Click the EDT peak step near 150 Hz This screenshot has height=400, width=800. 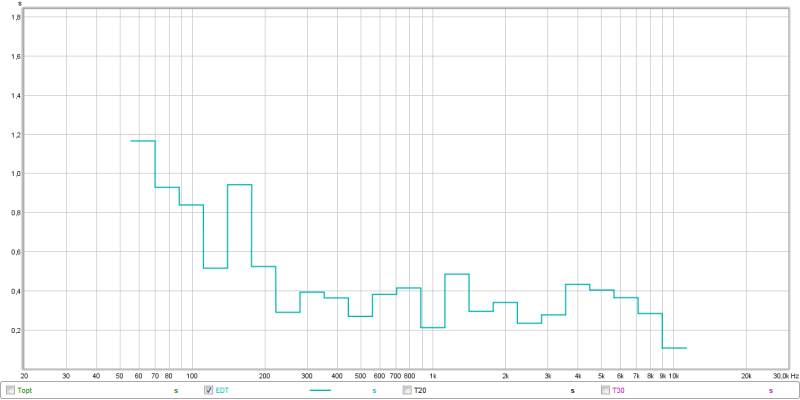(240, 185)
